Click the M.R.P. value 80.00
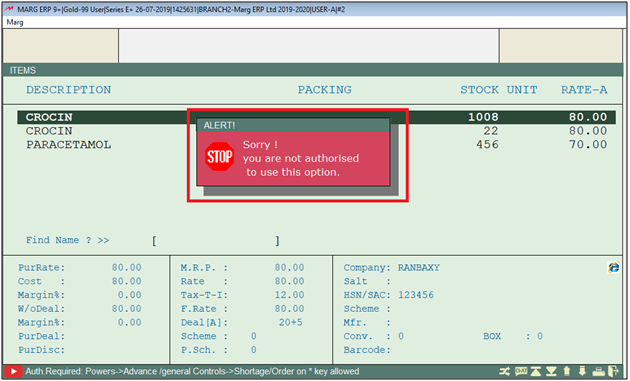 (x=289, y=268)
